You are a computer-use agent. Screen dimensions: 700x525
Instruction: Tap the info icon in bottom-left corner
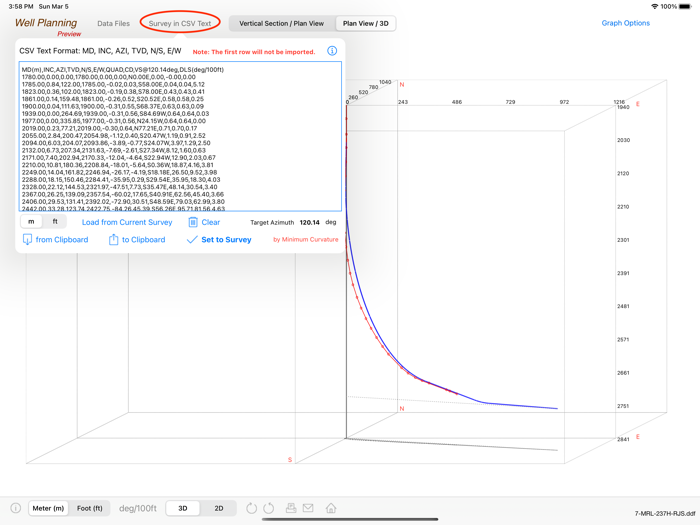(15, 508)
